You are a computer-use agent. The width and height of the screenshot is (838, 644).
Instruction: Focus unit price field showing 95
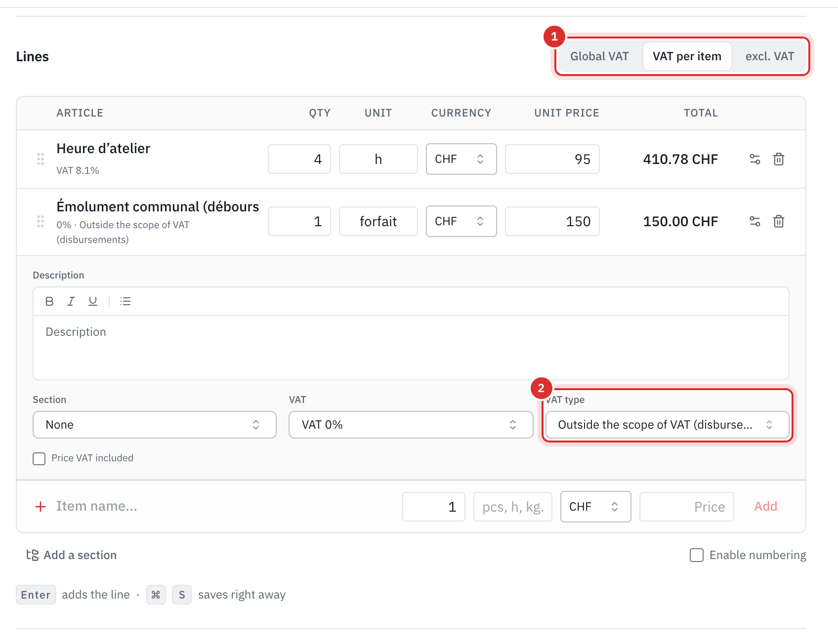[552, 159]
